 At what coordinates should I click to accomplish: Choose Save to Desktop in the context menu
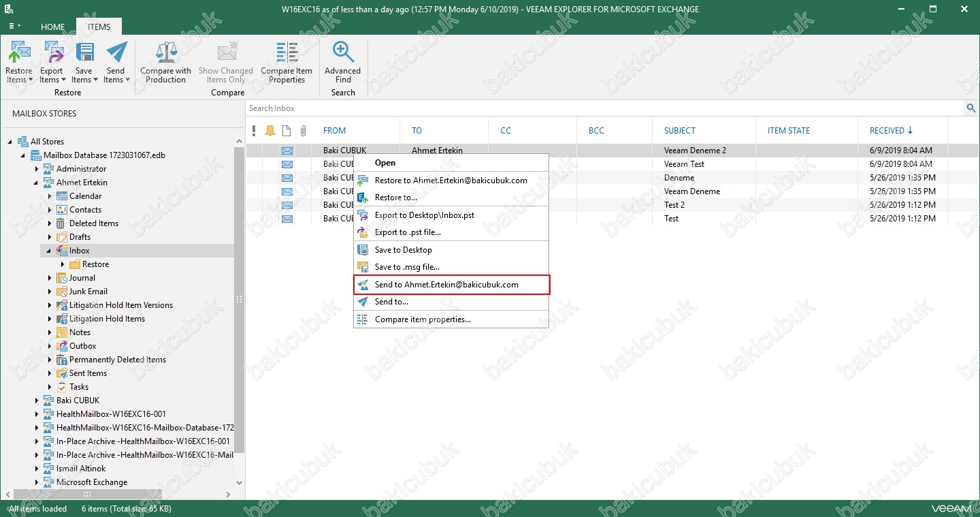[x=451, y=250]
